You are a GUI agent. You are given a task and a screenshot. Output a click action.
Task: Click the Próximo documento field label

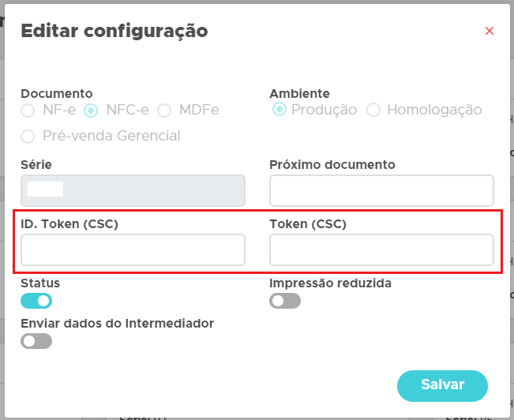click(x=332, y=164)
